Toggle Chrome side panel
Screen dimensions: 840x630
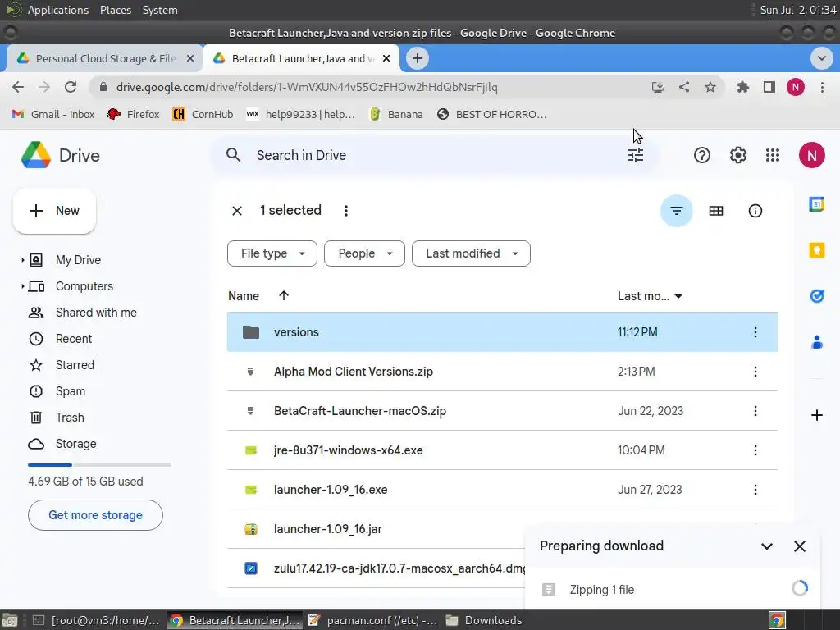click(x=769, y=87)
